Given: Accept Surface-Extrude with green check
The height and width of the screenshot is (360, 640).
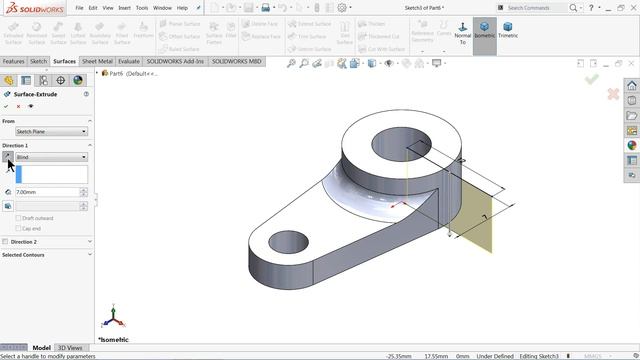Looking at the screenshot, I should click(6, 106).
